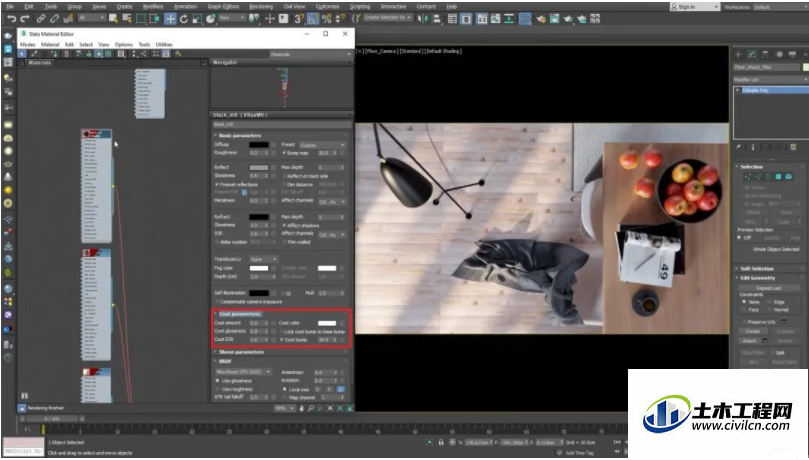The image size is (809, 460).
Task: Toggle the Angle Snap icon
Action: tap(313, 19)
